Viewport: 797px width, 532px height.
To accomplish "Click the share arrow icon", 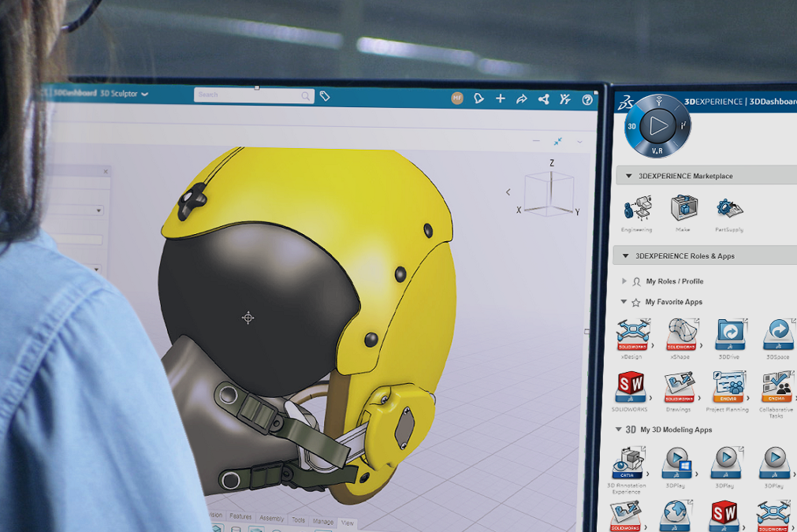I will tap(522, 99).
